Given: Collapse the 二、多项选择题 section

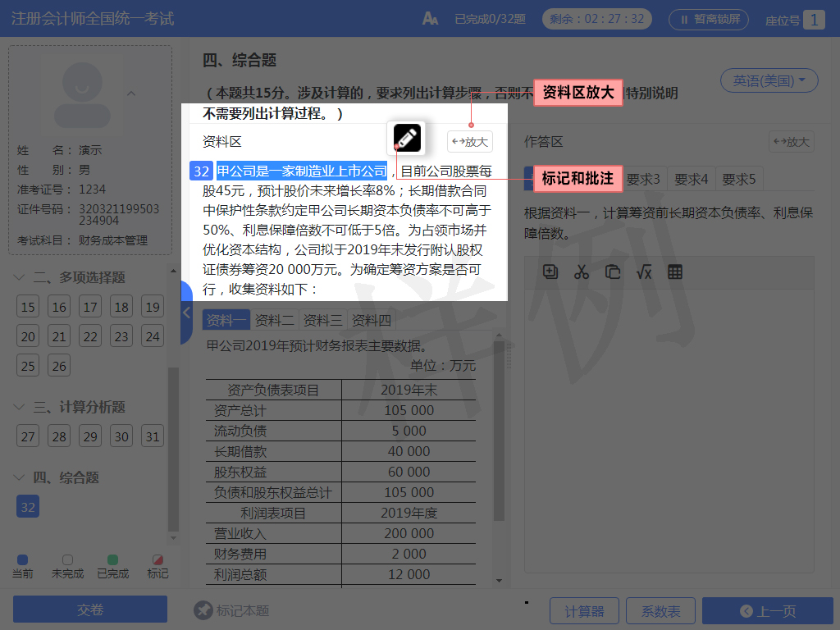Looking at the screenshot, I should 20,278.
